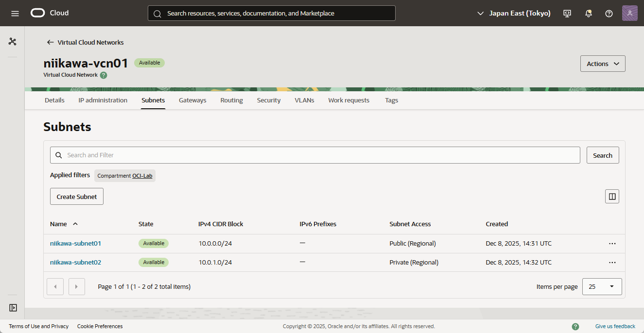Image resolution: width=644 pixels, height=333 pixels.
Task: Open the hamburger navigation menu
Action: pos(15,13)
